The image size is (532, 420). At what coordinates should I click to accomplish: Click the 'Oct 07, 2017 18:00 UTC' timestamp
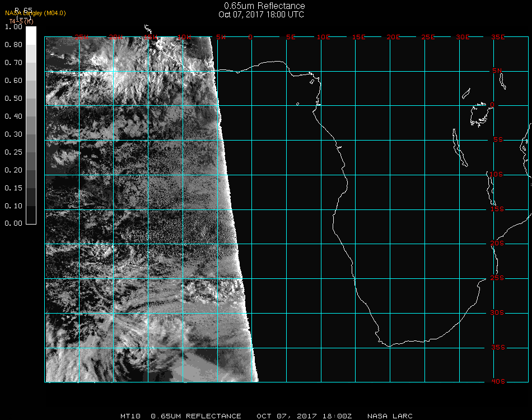click(261, 15)
